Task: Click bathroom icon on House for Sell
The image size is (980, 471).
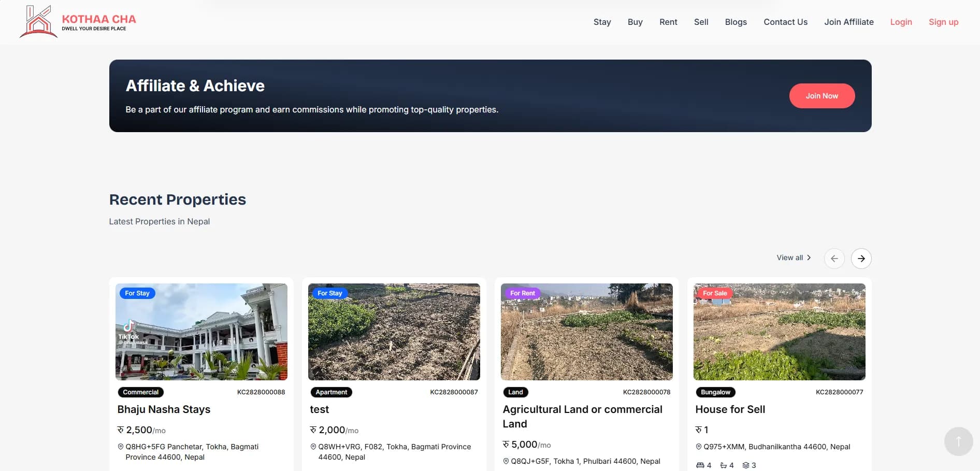Action: point(724,465)
